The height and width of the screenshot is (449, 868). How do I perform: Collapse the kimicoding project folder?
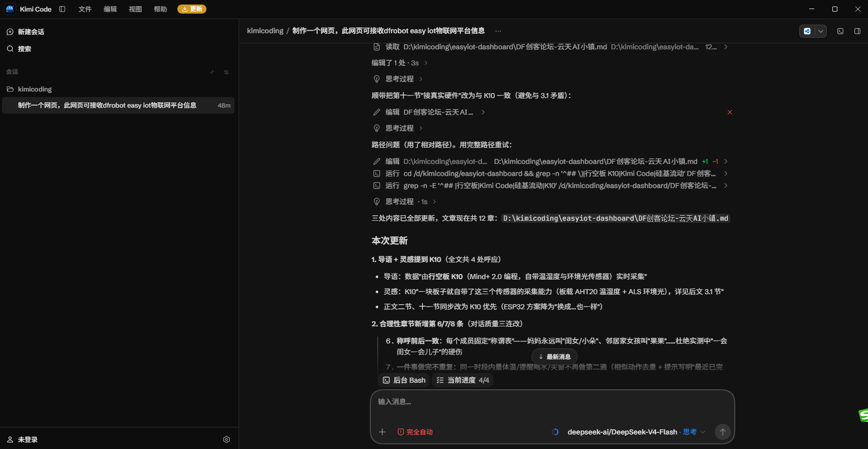click(x=29, y=89)
